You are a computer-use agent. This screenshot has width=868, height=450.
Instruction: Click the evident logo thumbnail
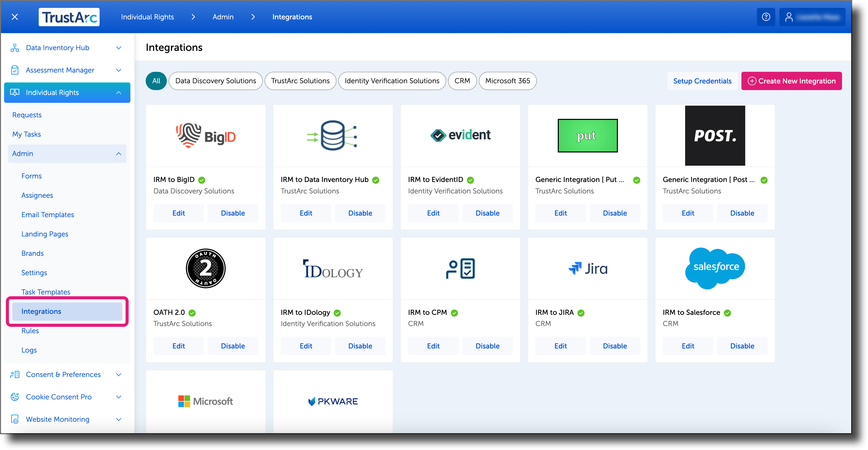click(460, 135)
